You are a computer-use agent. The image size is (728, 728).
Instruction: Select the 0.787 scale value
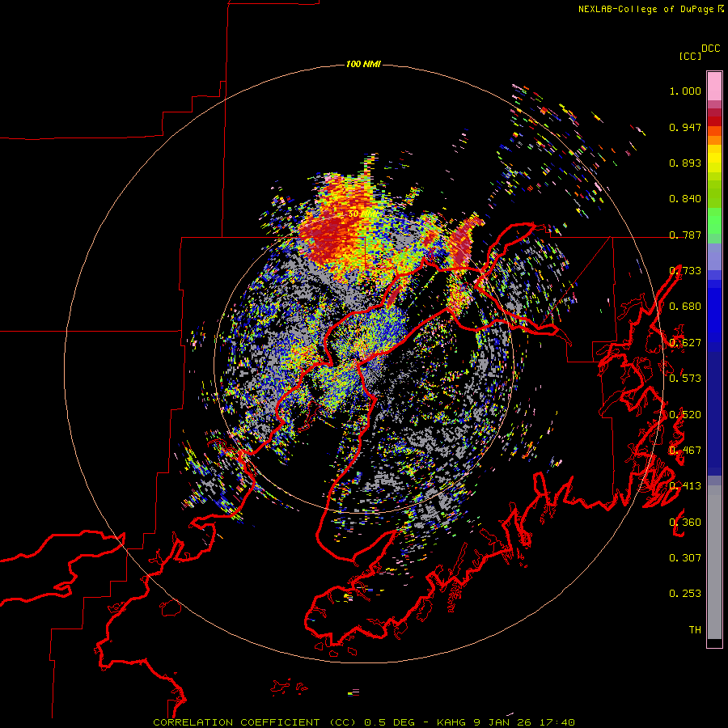pyautogui.click(x=685, y=235)
